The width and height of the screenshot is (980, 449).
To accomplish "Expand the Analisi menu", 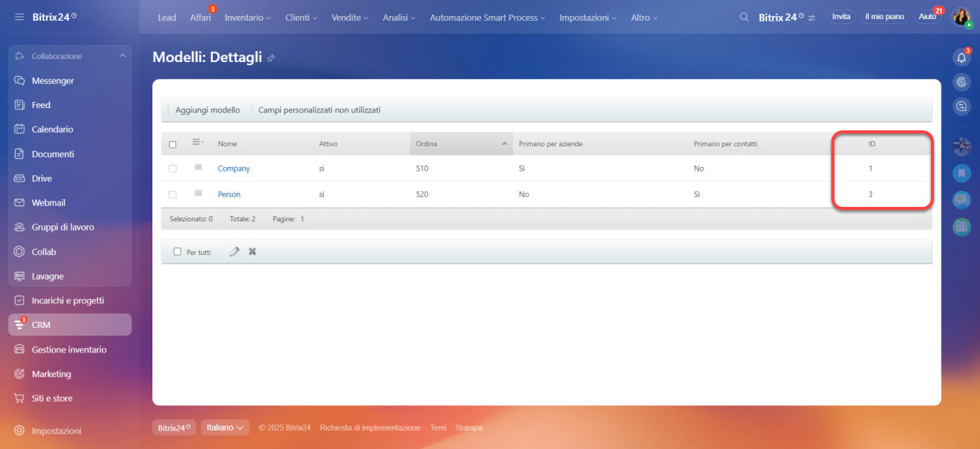I will click(399, 17).
